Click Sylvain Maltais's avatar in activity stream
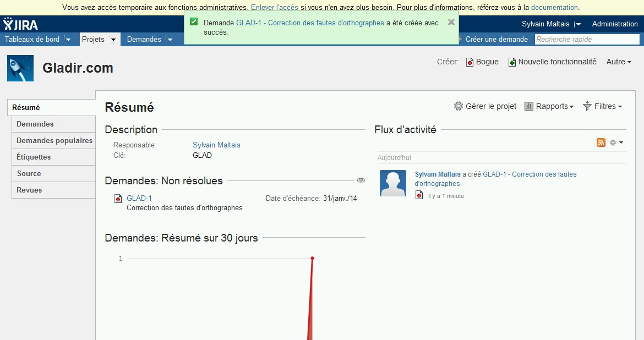Viewport: 644px width, 340px height. (392, 183)
